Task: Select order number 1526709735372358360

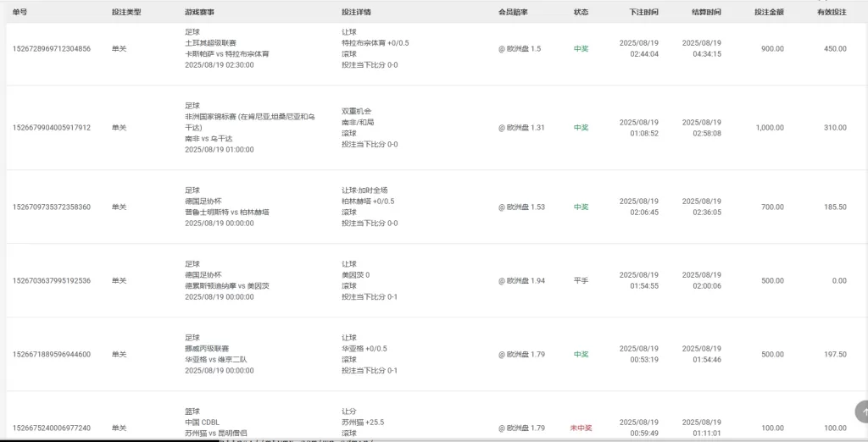Action: point(52,207)
